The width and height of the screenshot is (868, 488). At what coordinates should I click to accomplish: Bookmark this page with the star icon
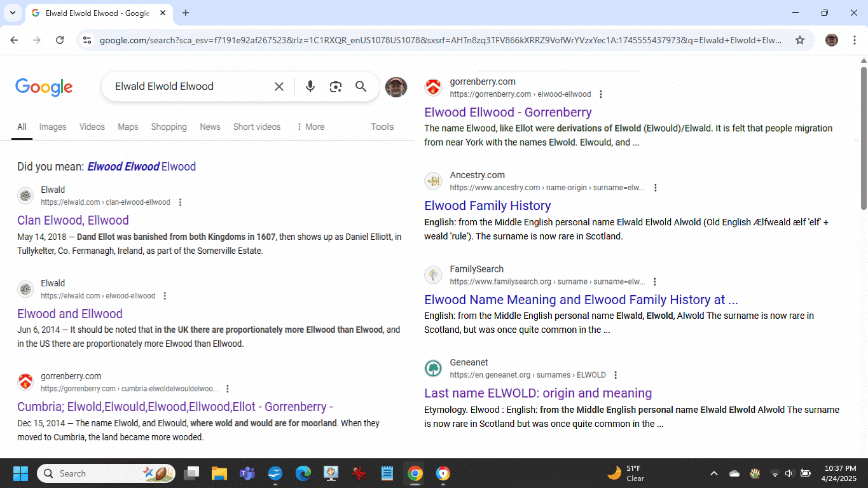tap(800, 40)
